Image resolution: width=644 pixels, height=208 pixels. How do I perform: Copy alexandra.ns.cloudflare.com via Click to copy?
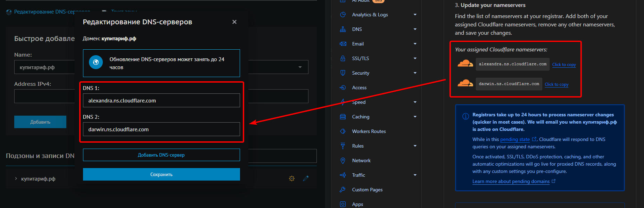[x=564, y=65]
